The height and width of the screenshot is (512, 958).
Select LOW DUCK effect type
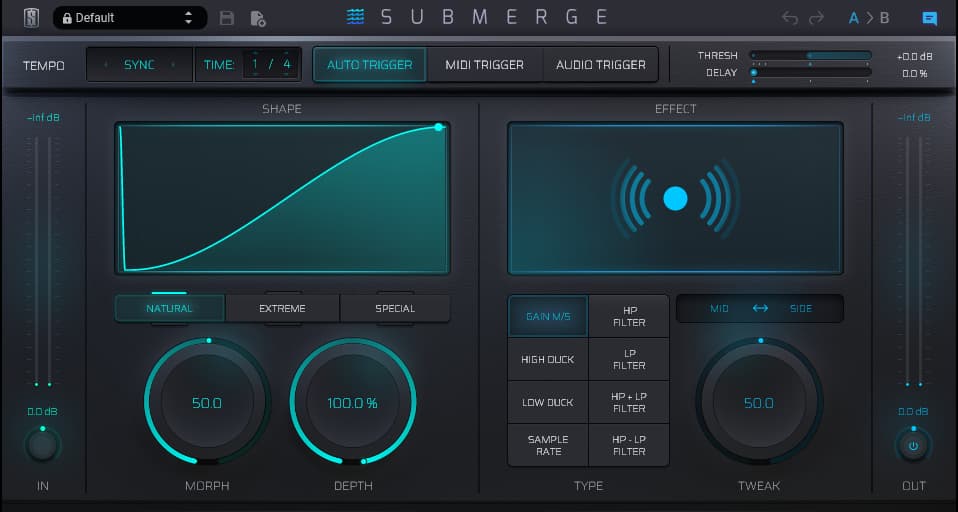tap(548, 402)
